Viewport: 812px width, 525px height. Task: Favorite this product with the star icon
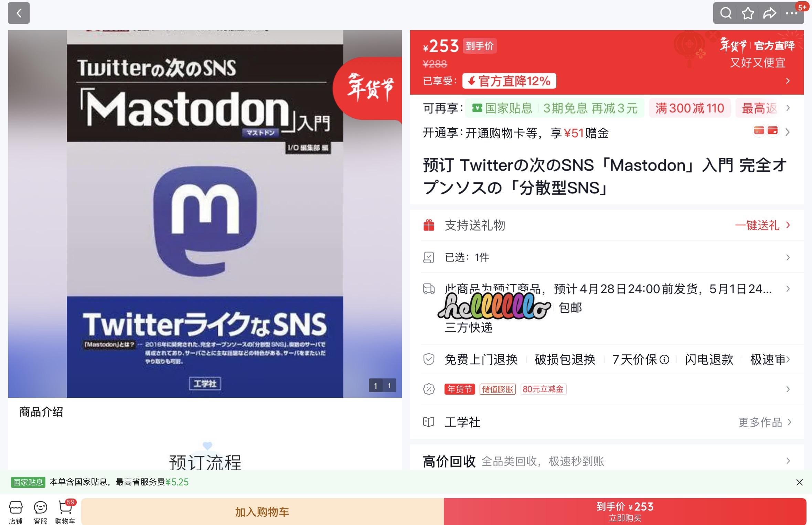748,13
